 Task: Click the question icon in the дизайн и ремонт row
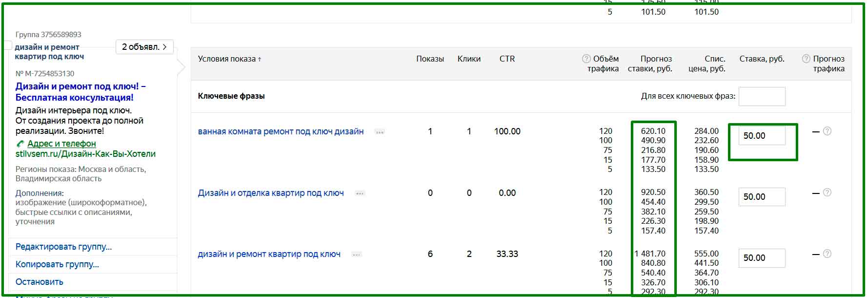(x=827, y=254)
